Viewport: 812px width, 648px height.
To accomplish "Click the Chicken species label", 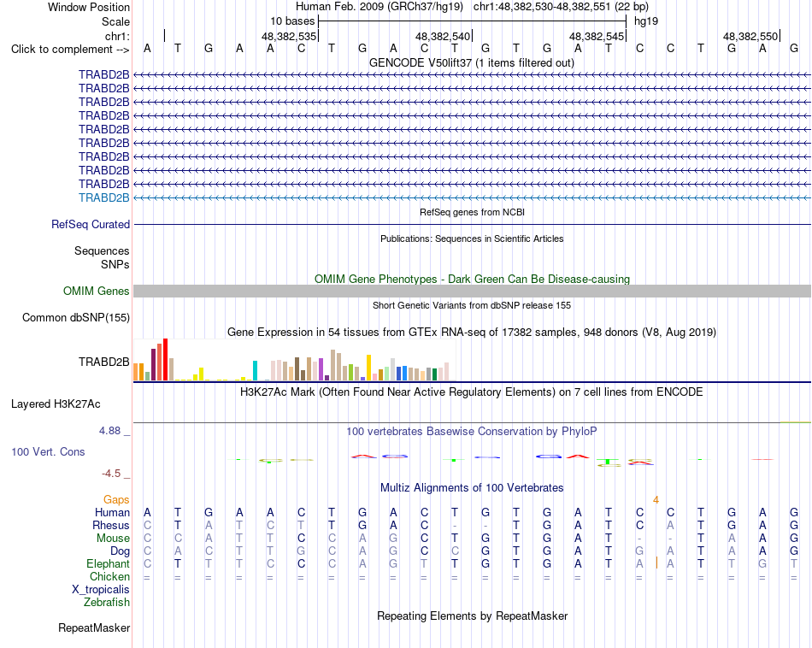I will click(109, 576).
